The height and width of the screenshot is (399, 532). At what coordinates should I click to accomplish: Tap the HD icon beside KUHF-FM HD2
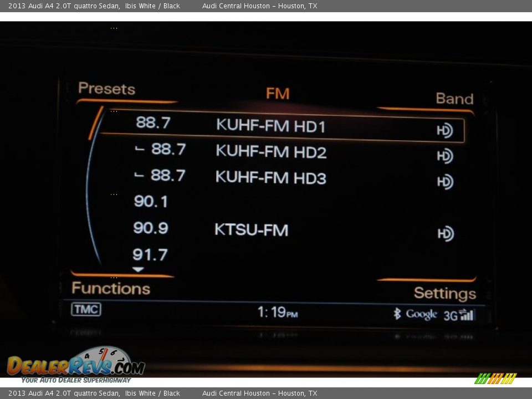(444, 156)
